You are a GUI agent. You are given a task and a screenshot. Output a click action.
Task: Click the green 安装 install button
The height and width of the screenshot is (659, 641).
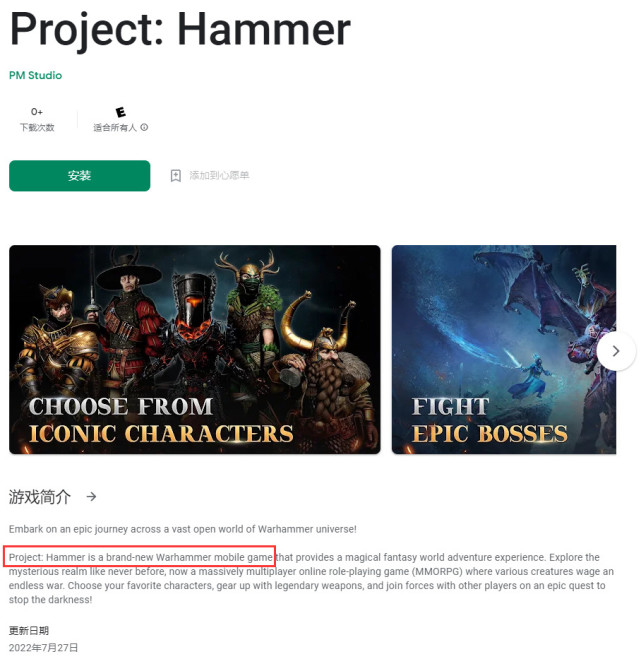tap(79, 176)
